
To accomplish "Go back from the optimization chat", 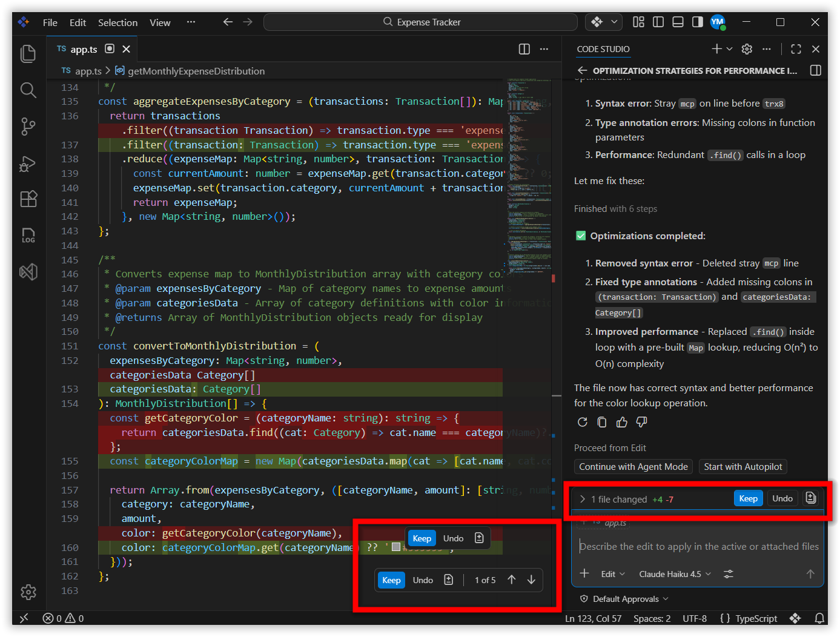I will 582,70.
